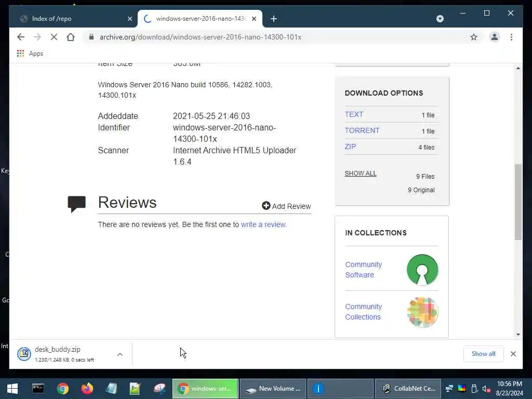Viewport: 532px width, 399px height.
Task: Open the Windows Start menu
Action: pyautogui.click(x=12, y=389)
